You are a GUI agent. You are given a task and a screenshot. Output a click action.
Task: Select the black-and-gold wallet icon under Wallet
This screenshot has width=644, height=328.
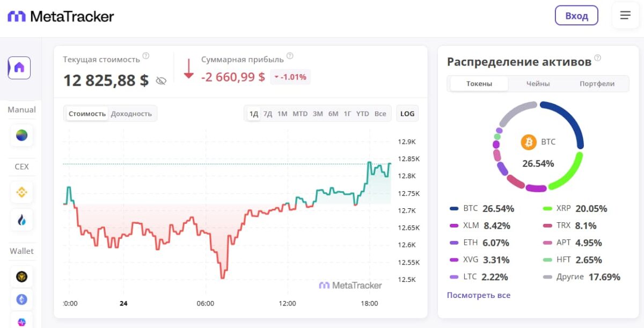tap(21, 276)
